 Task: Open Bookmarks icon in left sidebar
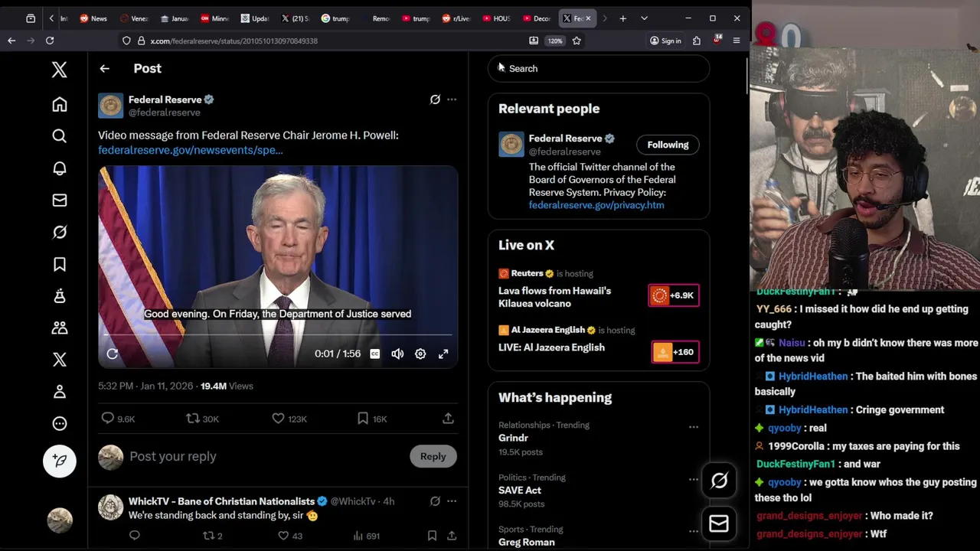[59, 264]
